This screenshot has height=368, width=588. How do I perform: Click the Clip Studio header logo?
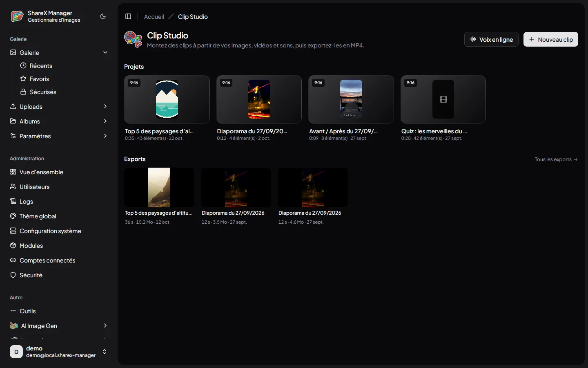133,39
